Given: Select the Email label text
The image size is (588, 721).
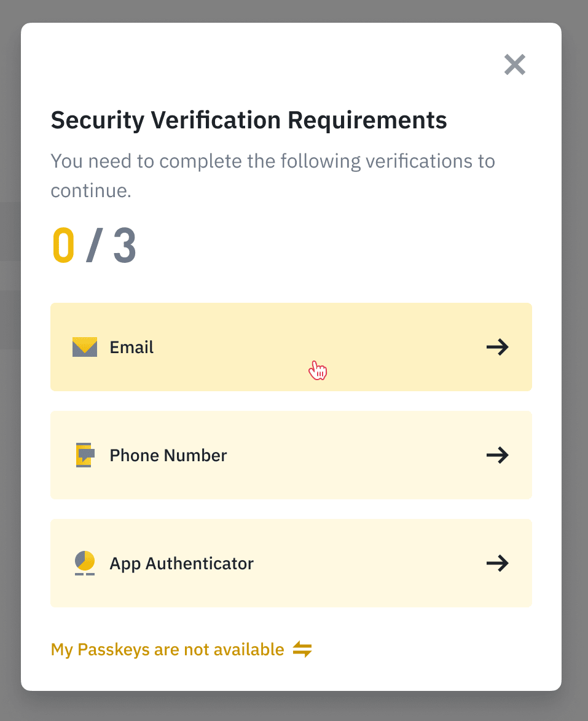Looking at the screenshot, I should point(131,347).
